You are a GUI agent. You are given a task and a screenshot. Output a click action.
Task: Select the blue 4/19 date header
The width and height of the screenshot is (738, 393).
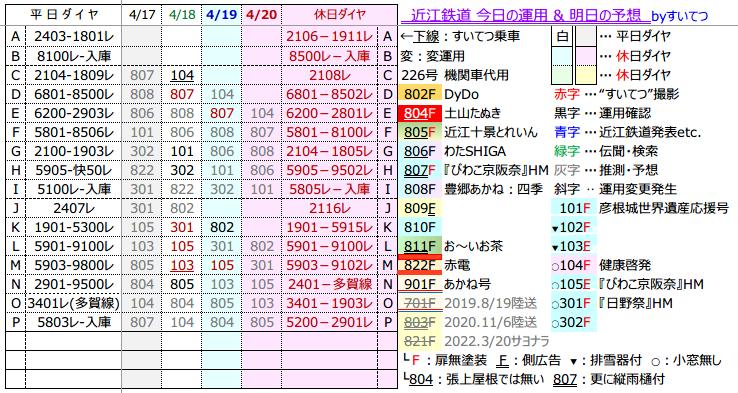(x=222, y=15)
